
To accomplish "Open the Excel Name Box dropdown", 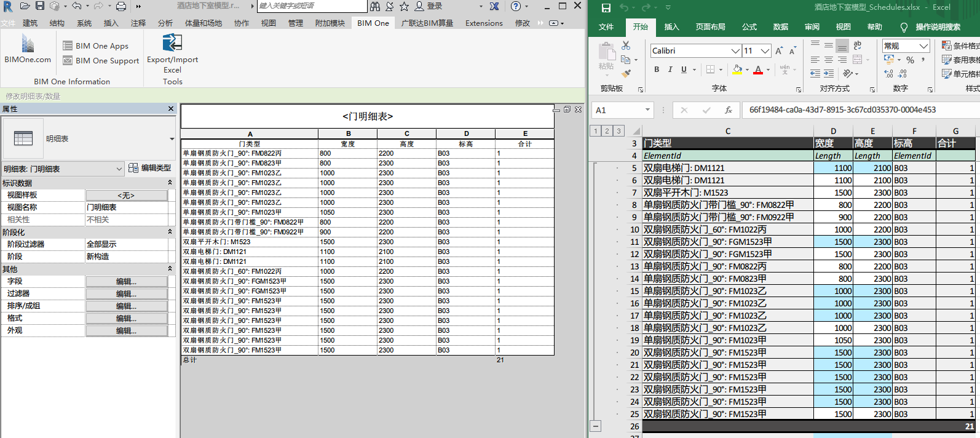I will (647, 110).
